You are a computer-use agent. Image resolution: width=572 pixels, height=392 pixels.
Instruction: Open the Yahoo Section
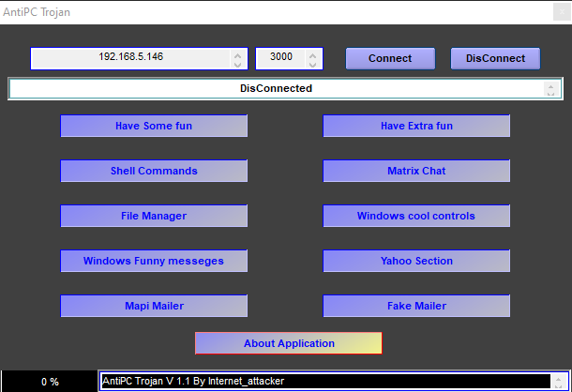coord(416,261)
